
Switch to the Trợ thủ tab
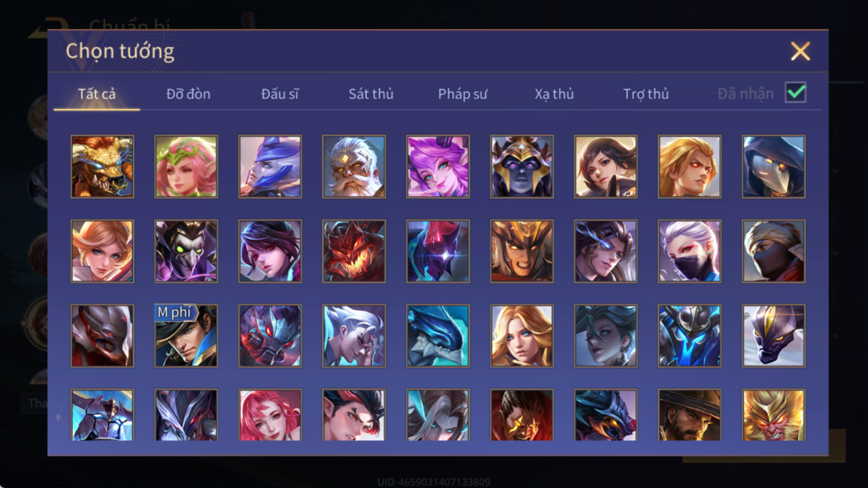tap(646, 94)
